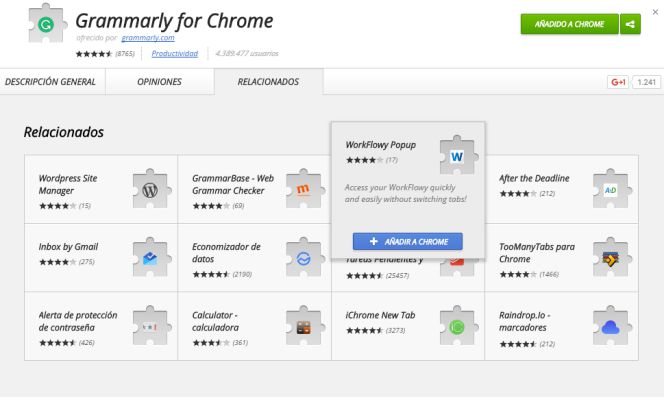
Task: Open After the Deadline extension icon
Action: [x=611, y=189]
